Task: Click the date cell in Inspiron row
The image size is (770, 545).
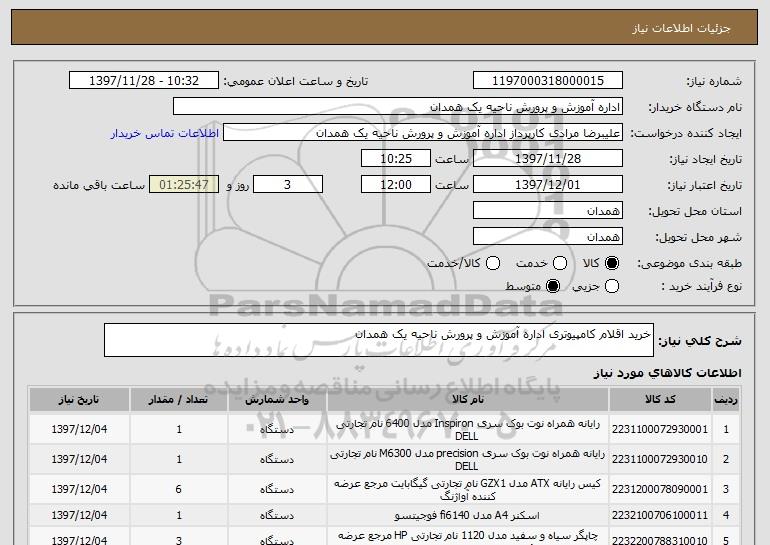Action: (x=79, y=429)
